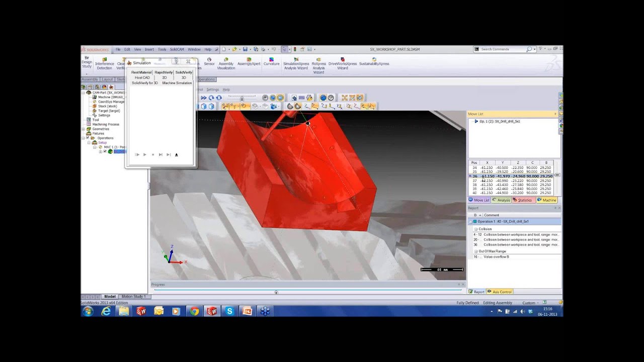Launch the AssemblyXpert tool
This screenshot has width=644, height=362.
(249, 61)
